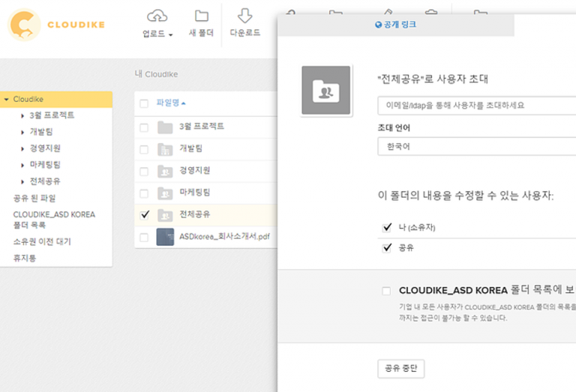Viewport: 576px width, 392px height.
Task: Click the new folder icon
Action: (x=201, y=16)
